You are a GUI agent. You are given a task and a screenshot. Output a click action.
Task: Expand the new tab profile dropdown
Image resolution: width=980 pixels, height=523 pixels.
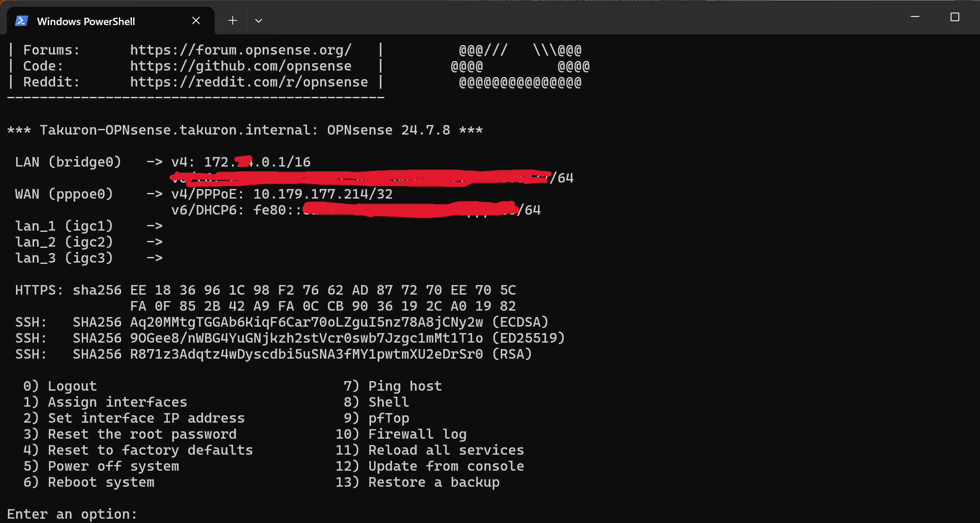click(x=259, y=21)
